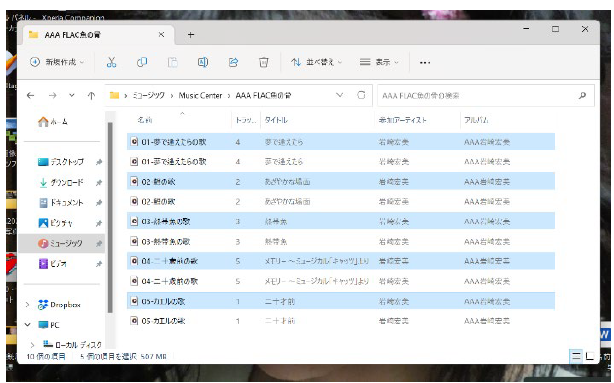Go back with the left arrow

31,96
